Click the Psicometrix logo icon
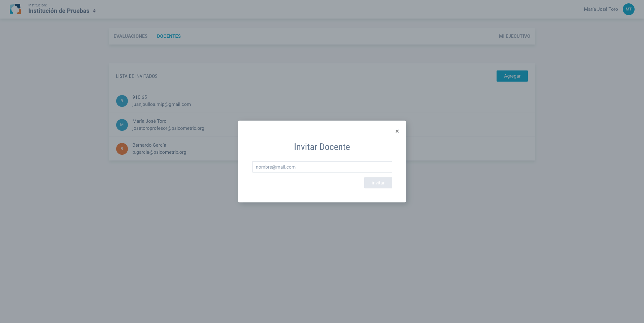 point(15,9)
